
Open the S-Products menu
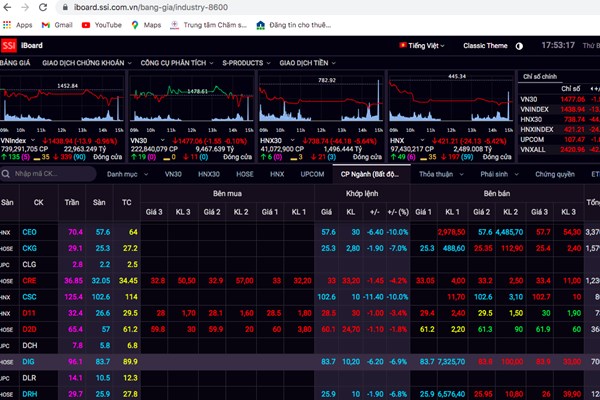250,64
